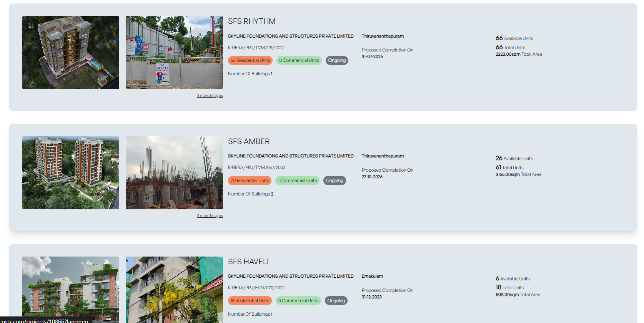
Task: Select registration number K-RERA/PRJ/ERN/070/2021
Action: 256,288
